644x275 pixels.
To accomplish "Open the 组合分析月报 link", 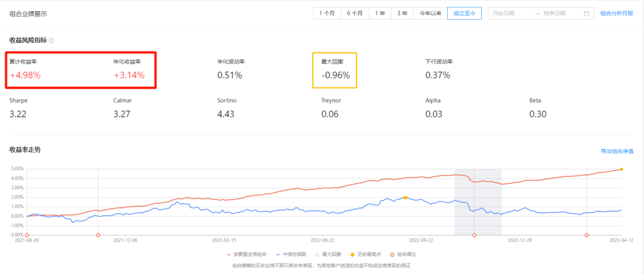I will point(617,13).
